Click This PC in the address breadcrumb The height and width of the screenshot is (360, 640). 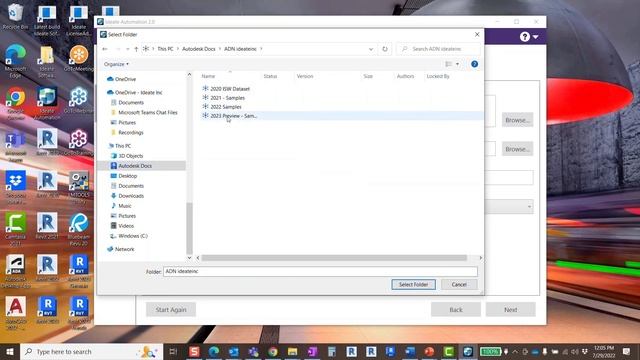click(x=165, y=49)
